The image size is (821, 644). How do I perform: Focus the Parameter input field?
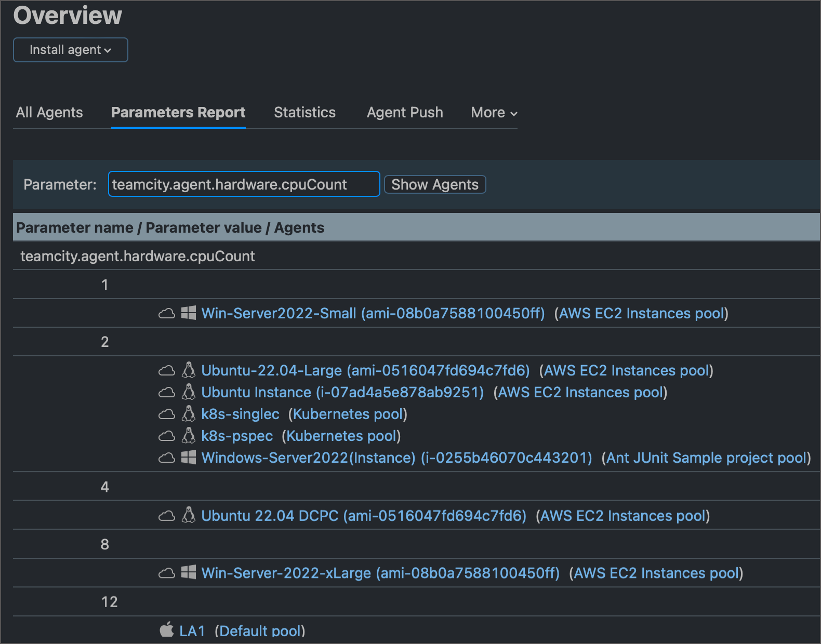[244, 184]
